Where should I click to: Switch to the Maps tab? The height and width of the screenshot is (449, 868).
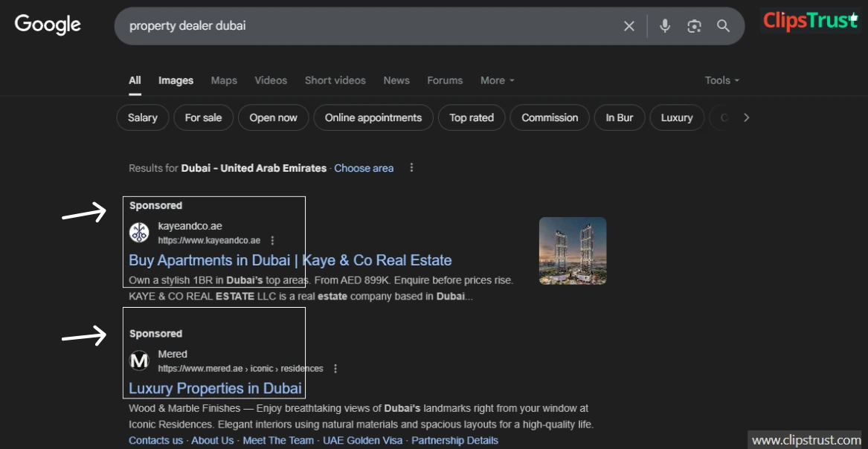pyautogui.click(x=224, y=80)
